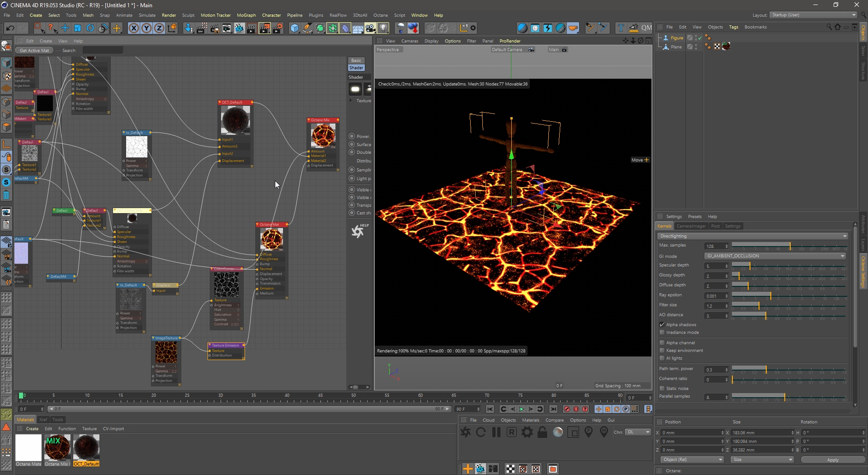
Task: Open the GI mode dropdown
Action: (x=775, y=256)
